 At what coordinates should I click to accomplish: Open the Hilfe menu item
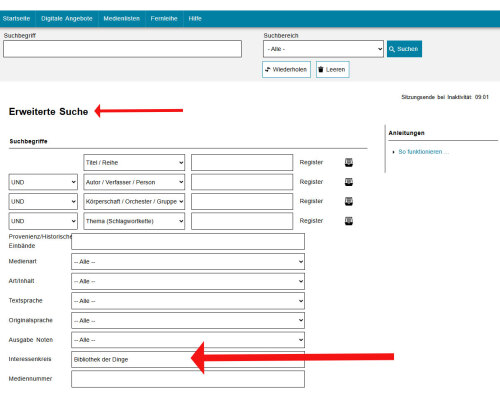point(195,19)
